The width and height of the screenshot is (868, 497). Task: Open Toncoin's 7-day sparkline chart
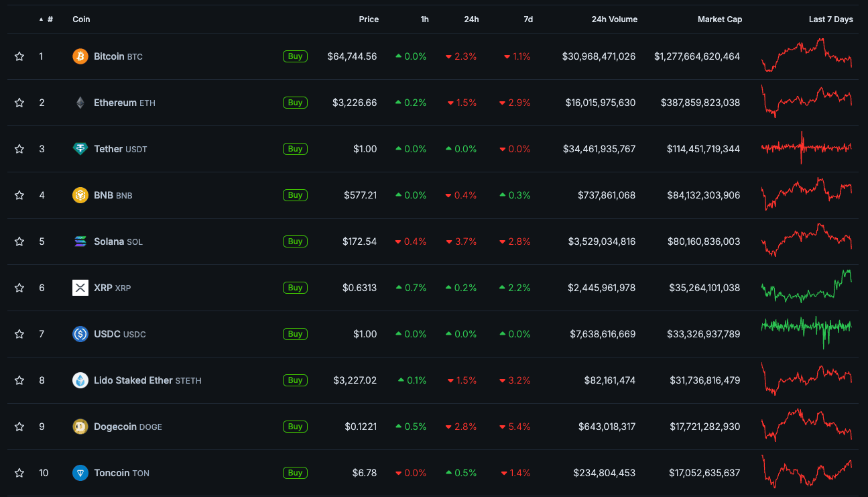pos(806,472)
